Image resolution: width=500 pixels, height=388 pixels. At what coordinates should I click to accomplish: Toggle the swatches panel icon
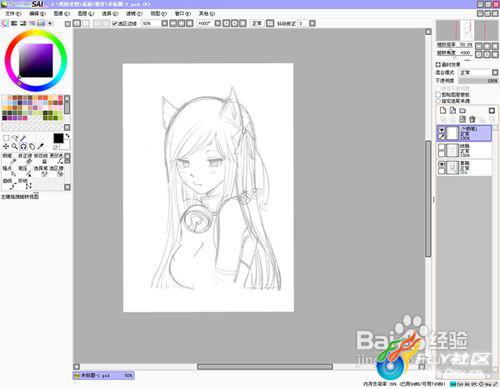(41, 23)
